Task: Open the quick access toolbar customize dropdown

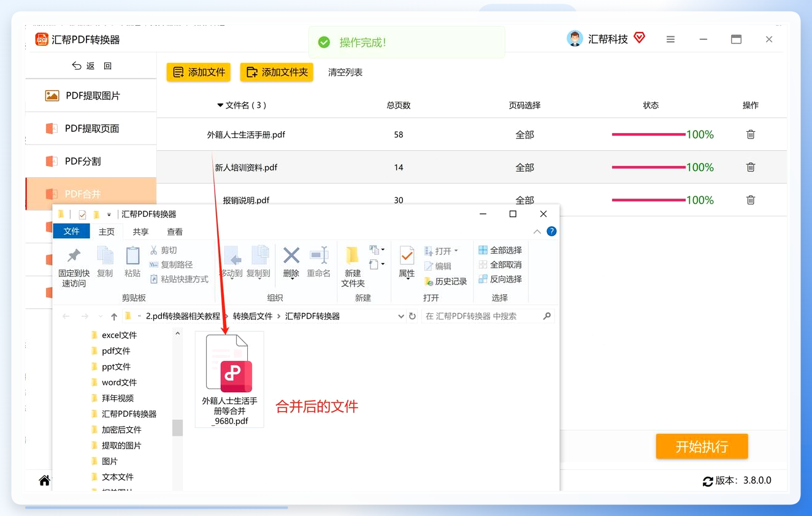Action: pos(109,214)
